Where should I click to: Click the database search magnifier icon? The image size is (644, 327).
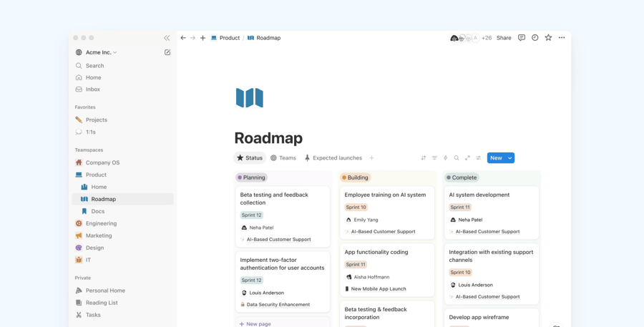pos(457,157)
